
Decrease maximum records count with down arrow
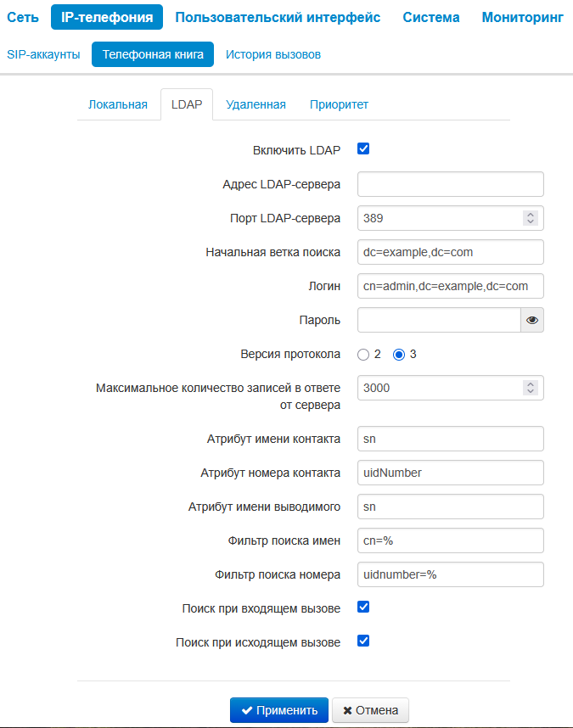click(531, 391)
